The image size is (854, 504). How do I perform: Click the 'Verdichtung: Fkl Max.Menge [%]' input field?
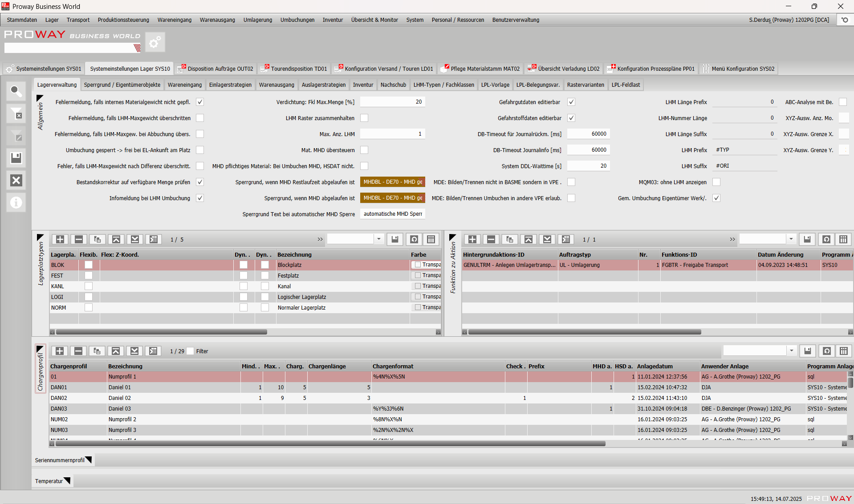392,102
